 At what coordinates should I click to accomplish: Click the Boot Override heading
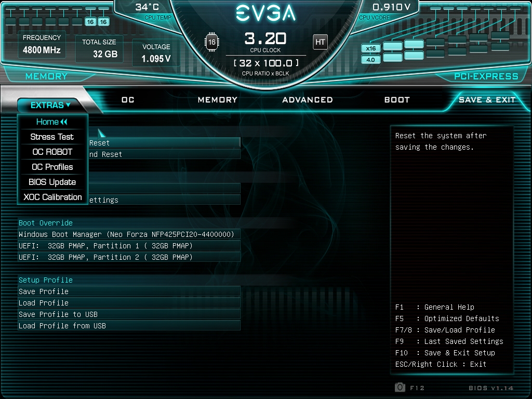click(x=46, y=223)
